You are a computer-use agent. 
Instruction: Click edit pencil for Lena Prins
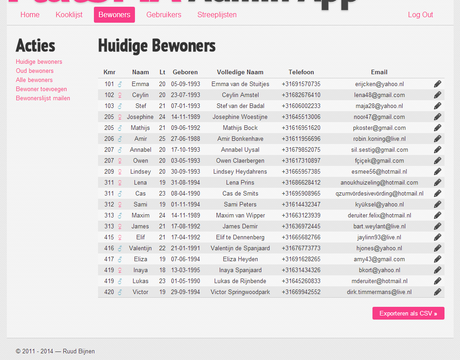click(437, 183)
